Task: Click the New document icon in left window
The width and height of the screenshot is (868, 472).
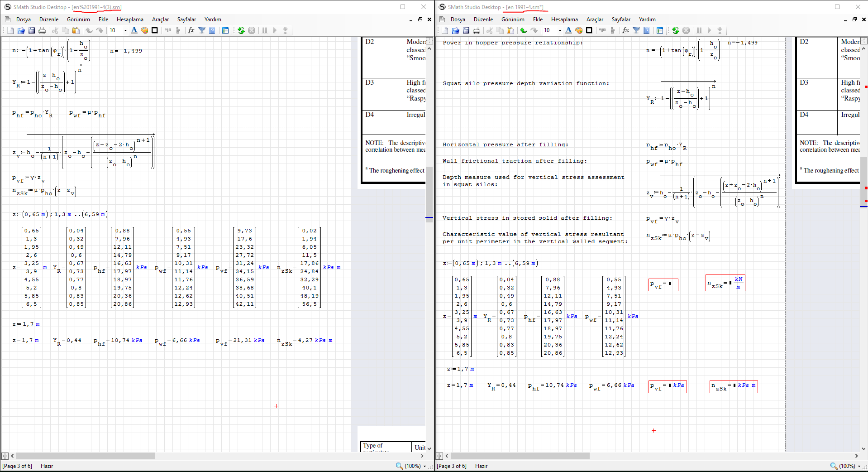Action: [10, 30]
